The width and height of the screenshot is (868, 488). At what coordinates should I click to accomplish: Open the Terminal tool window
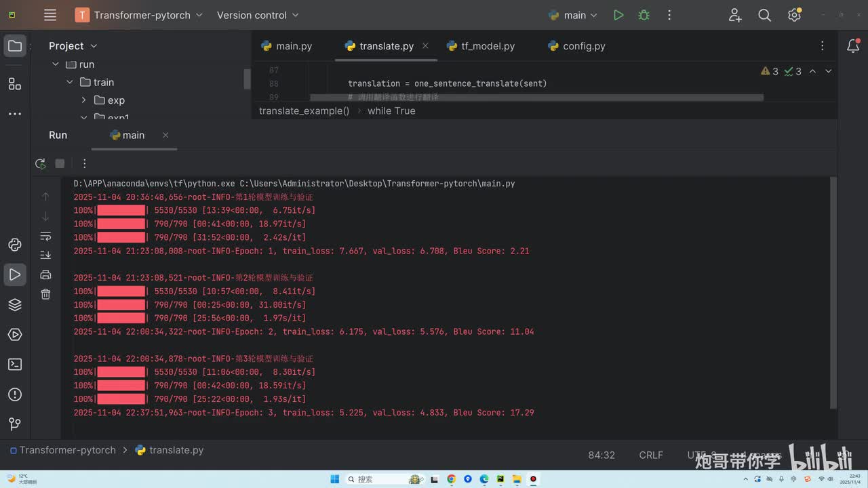click(15, 365)
